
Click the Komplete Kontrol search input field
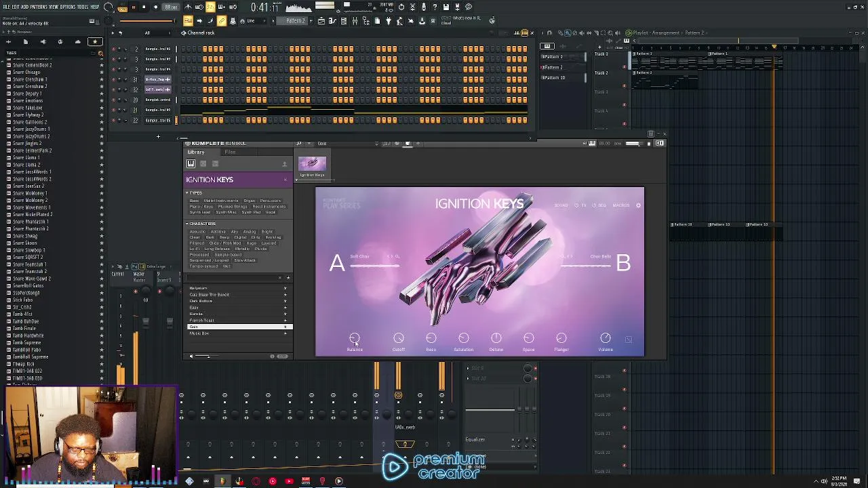pyautogui.click(x=232, y=278)
